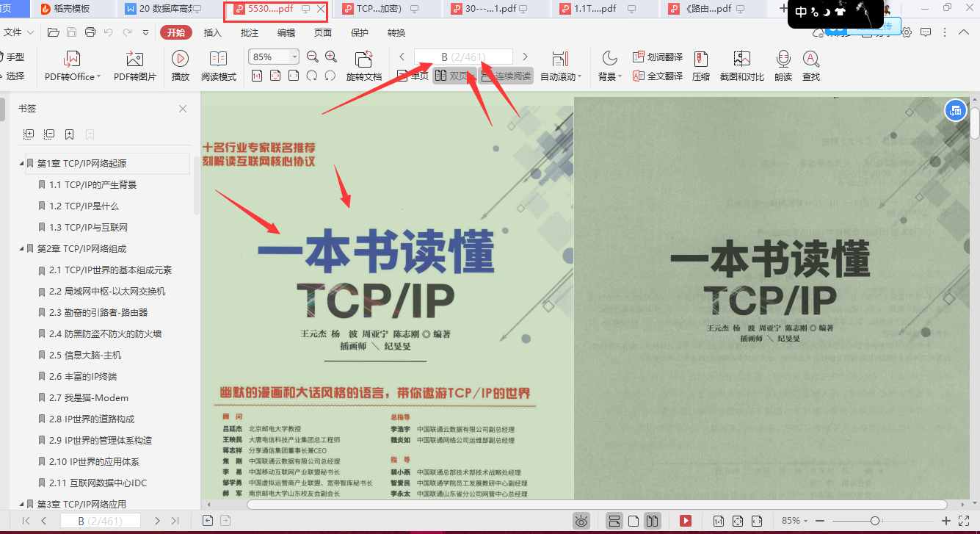Select 双页 double page view
Image resolution: width=980 pixels, height=534 pixels.
point(453,76)
